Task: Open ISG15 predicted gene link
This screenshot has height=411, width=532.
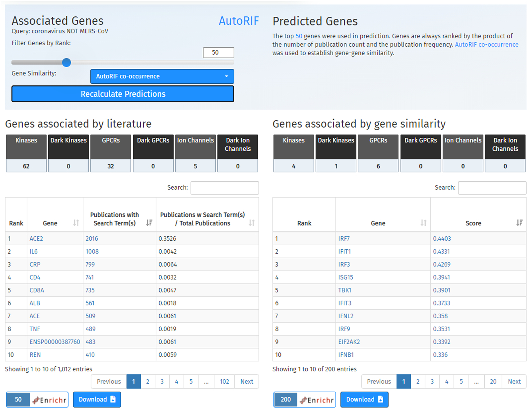Action: coord(346,278)
